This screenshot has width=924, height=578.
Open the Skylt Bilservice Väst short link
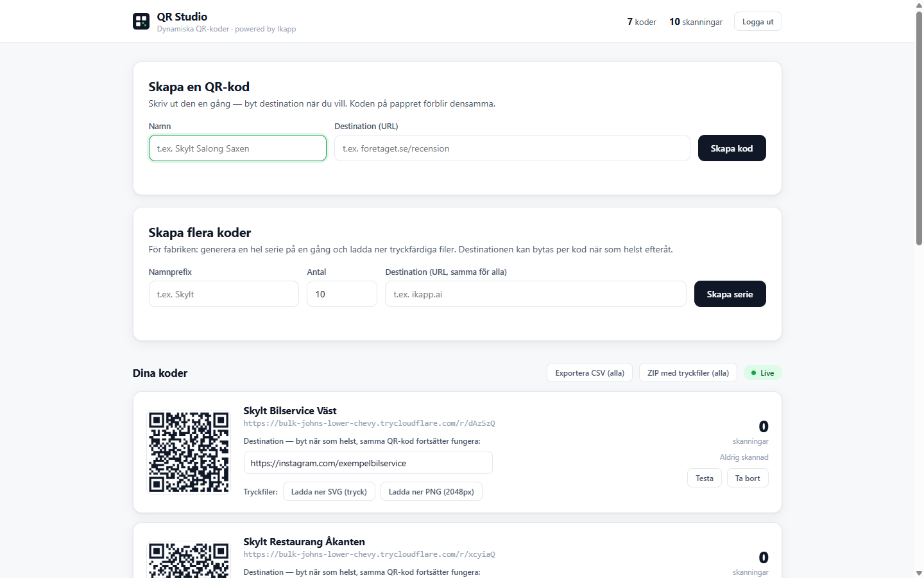click(369, 423)
